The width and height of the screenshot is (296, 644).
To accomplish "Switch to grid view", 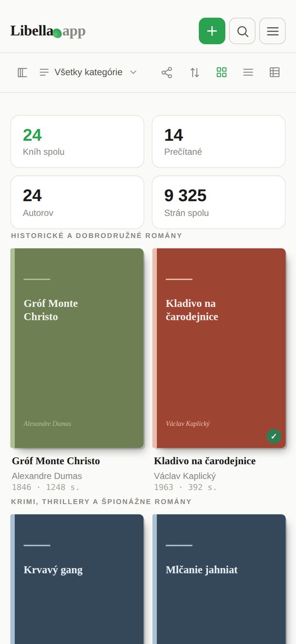I will tap(222, 73).
